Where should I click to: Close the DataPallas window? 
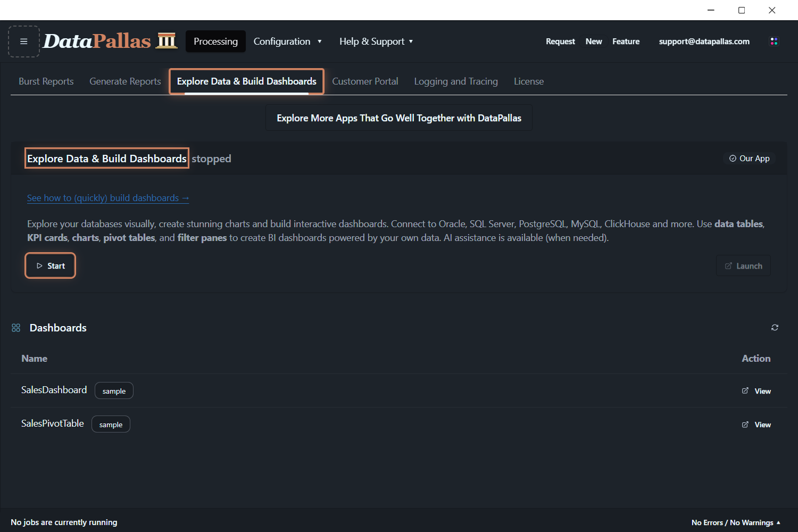click(x=772, y=10)
